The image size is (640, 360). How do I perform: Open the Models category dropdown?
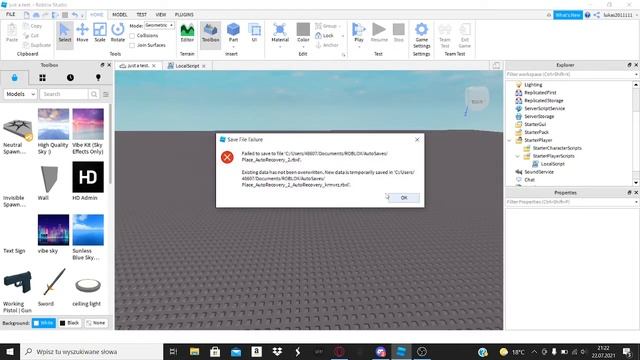[20, 94]
